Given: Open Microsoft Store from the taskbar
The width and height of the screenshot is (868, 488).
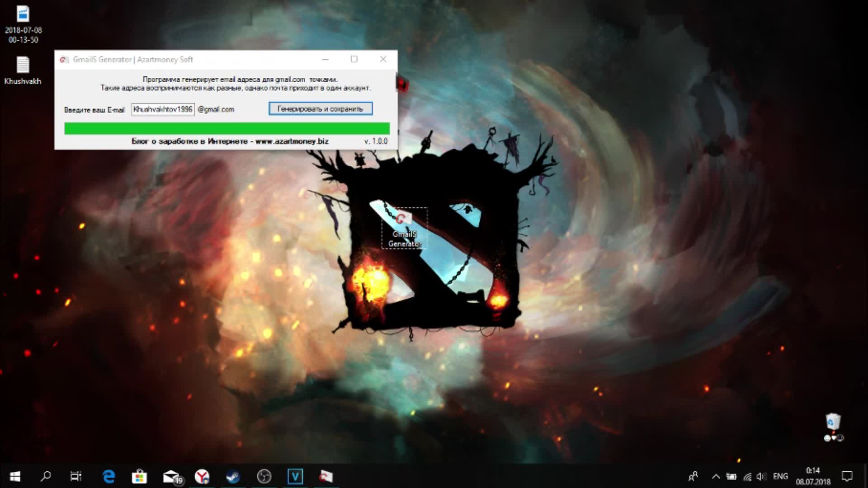Looking at the screenshot, I should click(x=139, y=476).
